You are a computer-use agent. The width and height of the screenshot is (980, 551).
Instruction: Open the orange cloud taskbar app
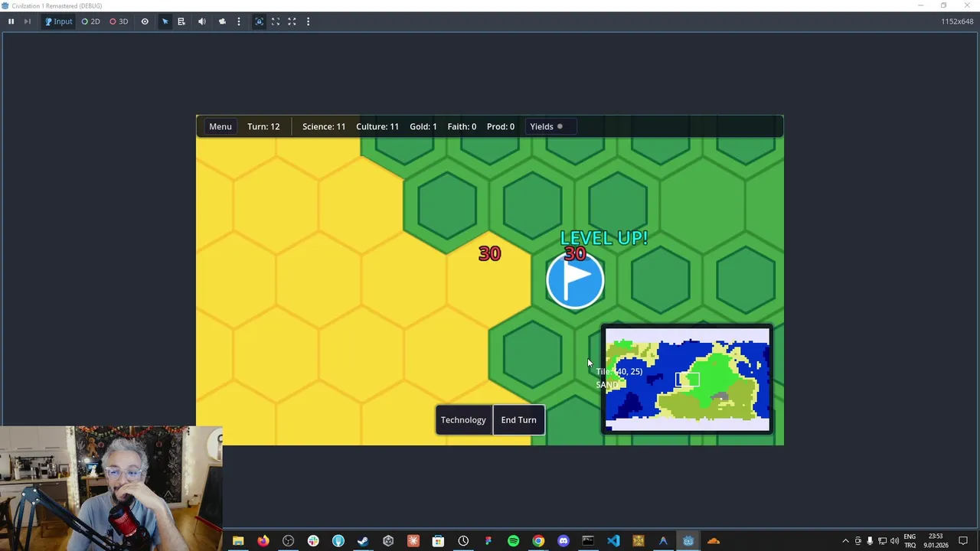point(714,541)
